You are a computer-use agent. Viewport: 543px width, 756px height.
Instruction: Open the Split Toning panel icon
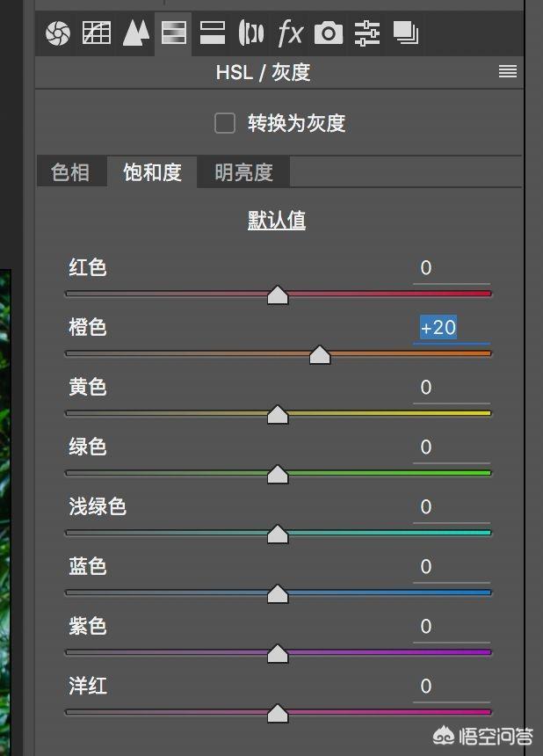(x=213, y=33)
